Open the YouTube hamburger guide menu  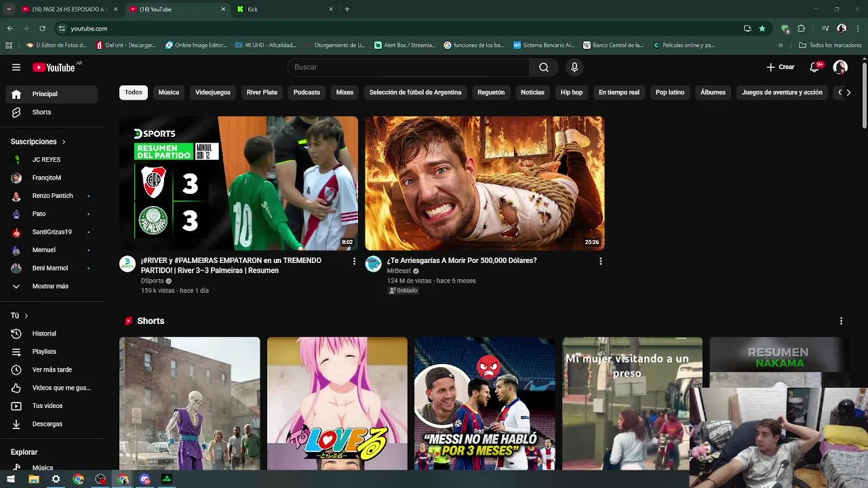pos(16,67)
